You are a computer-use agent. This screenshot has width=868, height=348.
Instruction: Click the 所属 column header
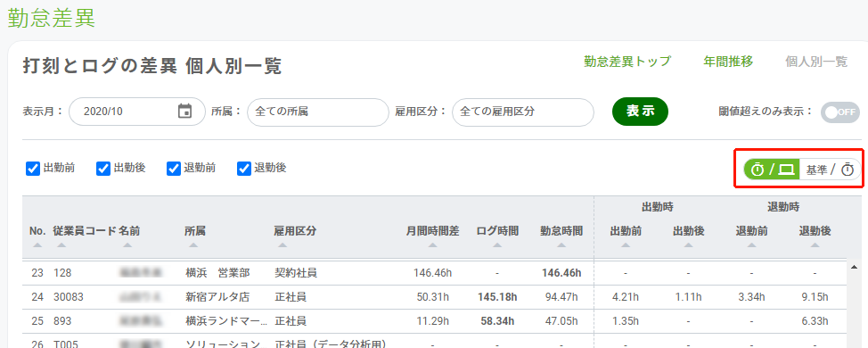tap(194, 231)
